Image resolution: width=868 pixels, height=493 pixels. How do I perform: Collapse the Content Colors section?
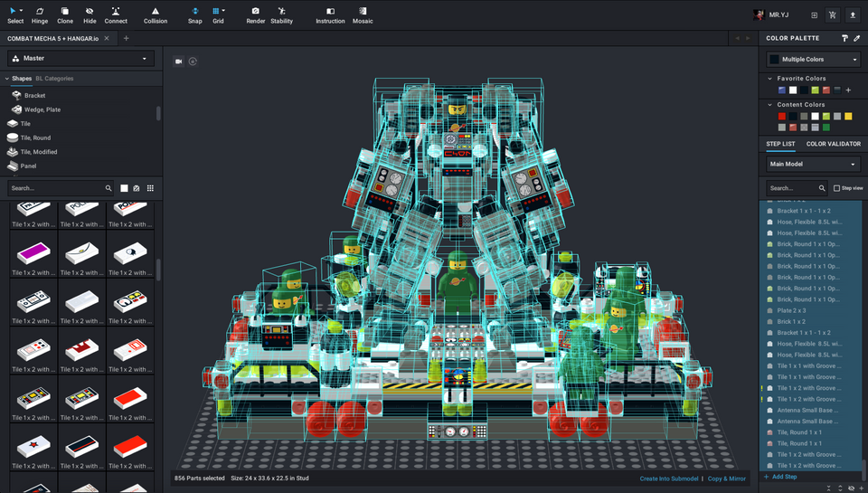tap(769, 105)
